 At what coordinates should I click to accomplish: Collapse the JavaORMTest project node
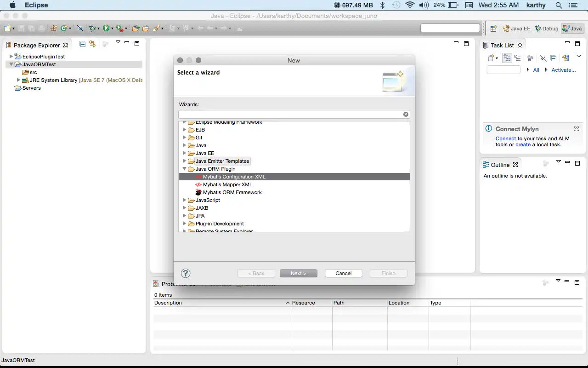coord(11,64)
